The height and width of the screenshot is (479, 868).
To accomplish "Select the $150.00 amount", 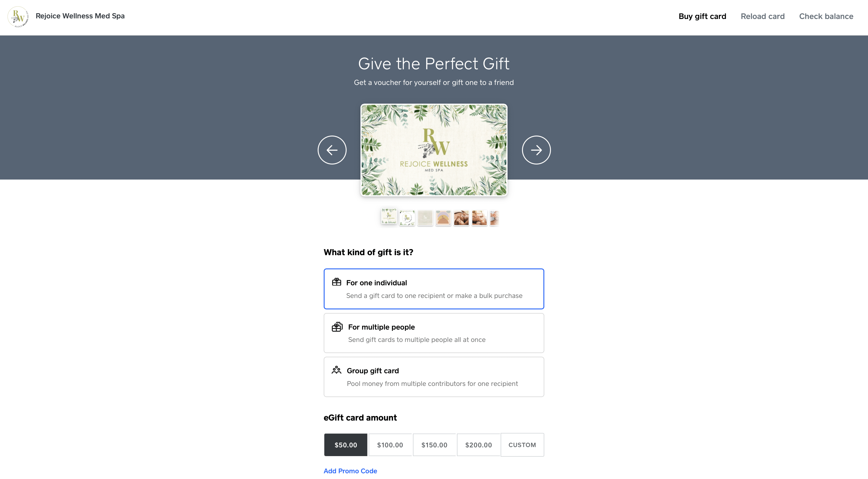I will point(434,445).
